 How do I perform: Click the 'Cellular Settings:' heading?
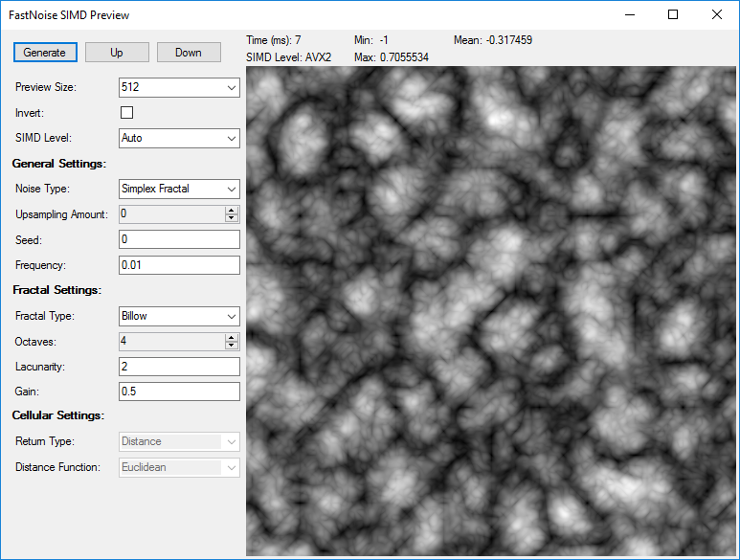(x=58, y=415)
